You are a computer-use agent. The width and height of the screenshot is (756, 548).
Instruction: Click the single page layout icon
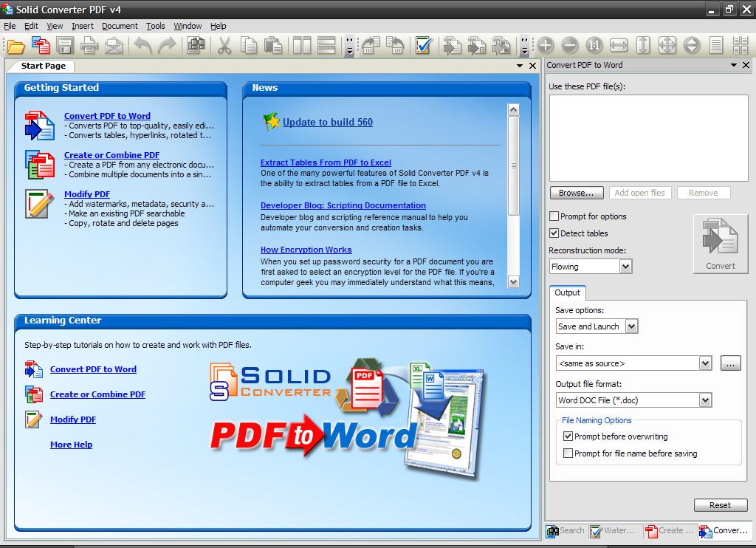716,46
